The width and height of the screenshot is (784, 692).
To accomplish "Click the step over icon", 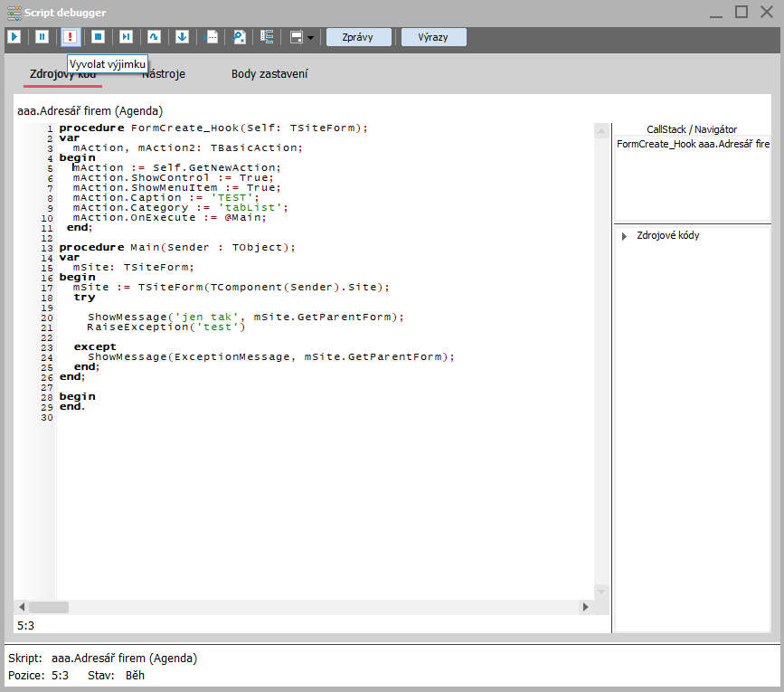I will [x=154, y=37].
